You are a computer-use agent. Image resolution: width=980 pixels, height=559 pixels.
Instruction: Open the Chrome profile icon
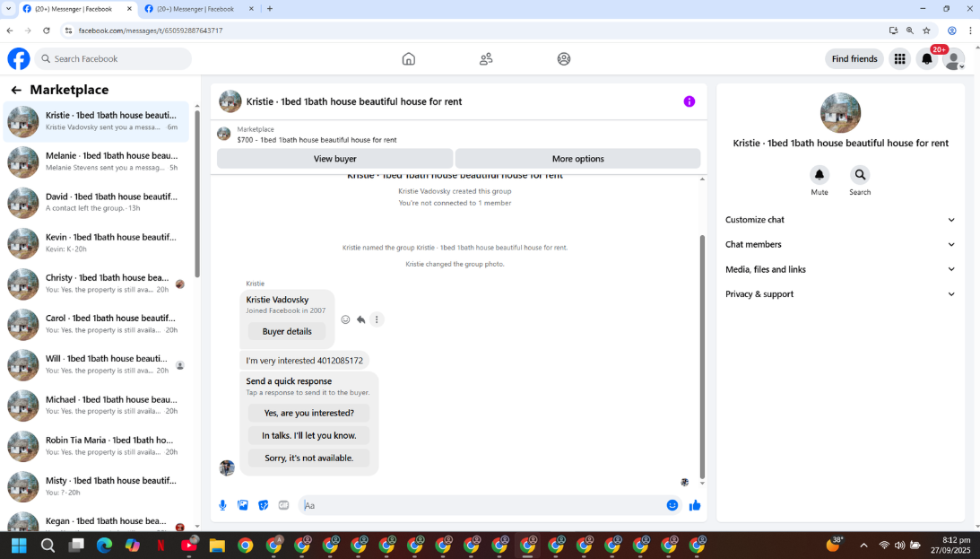tap(952, 30)
